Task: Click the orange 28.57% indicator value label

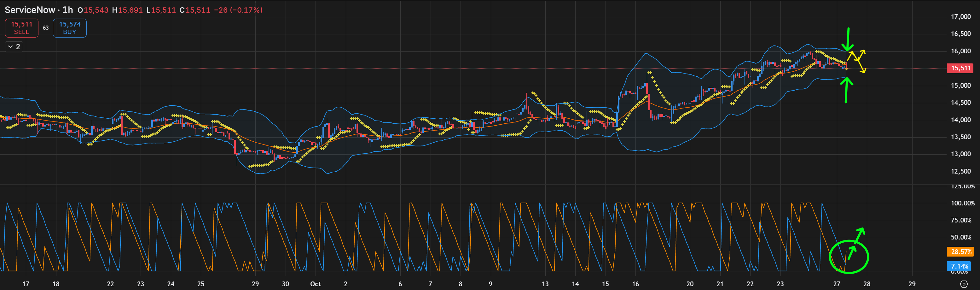Action: 960,252
